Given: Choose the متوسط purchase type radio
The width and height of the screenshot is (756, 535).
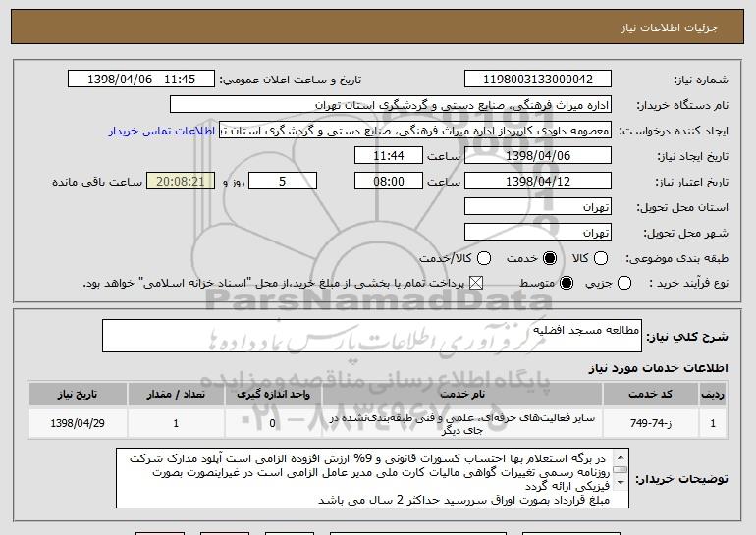Looking at the screenshot, I should (567, 283).
